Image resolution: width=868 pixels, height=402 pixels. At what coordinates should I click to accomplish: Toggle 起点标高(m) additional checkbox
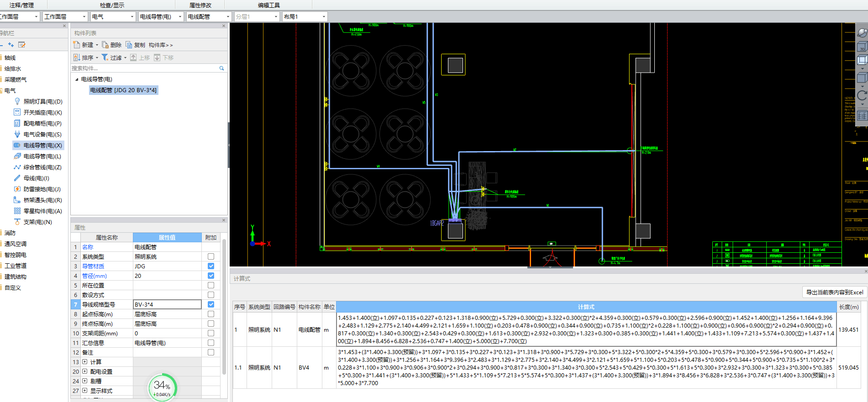(211, 314)
